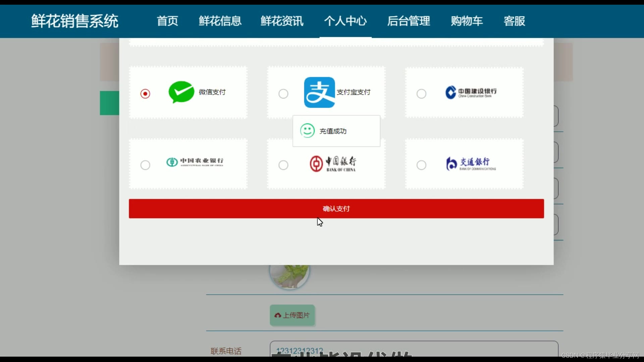
Task: Click the cloud upload icon
Action: [278, 315]
